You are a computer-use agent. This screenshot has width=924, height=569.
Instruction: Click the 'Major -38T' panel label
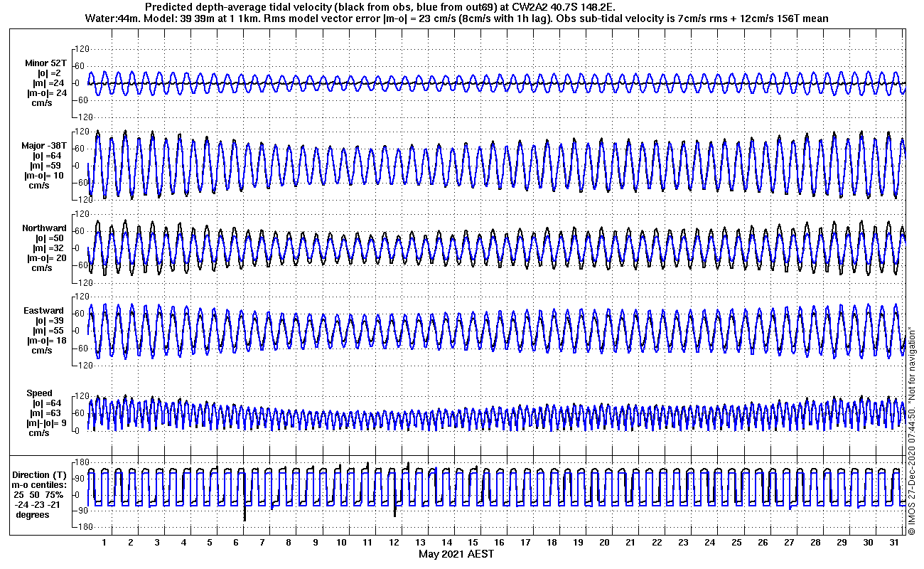pos(43,146)
